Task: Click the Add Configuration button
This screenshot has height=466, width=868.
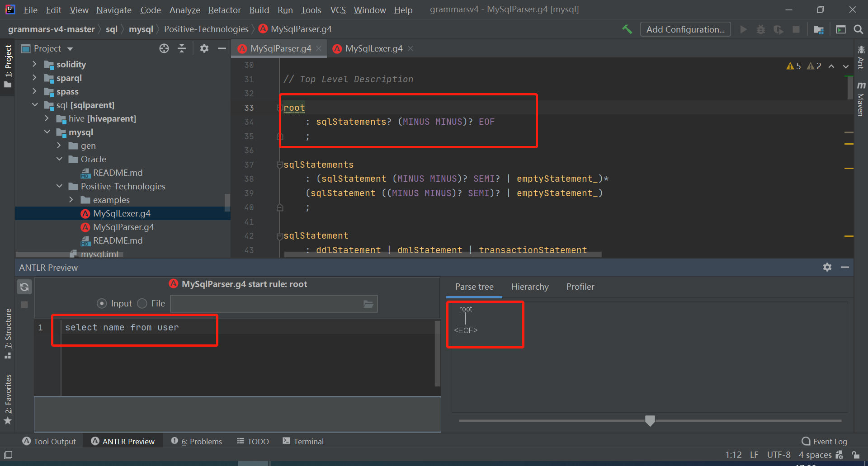Action: pyautogui.click(x=685, y=29)
